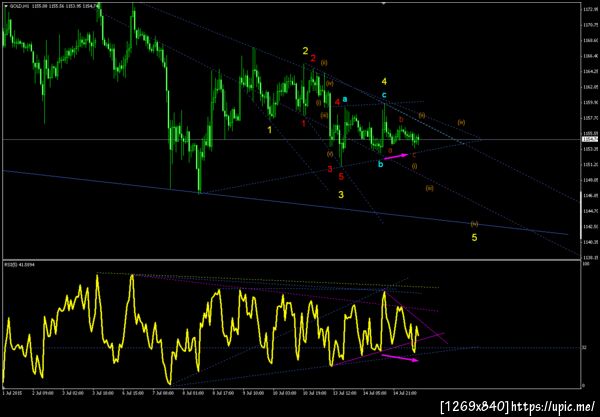Click the RSI scale 100 label

(585, 264)
